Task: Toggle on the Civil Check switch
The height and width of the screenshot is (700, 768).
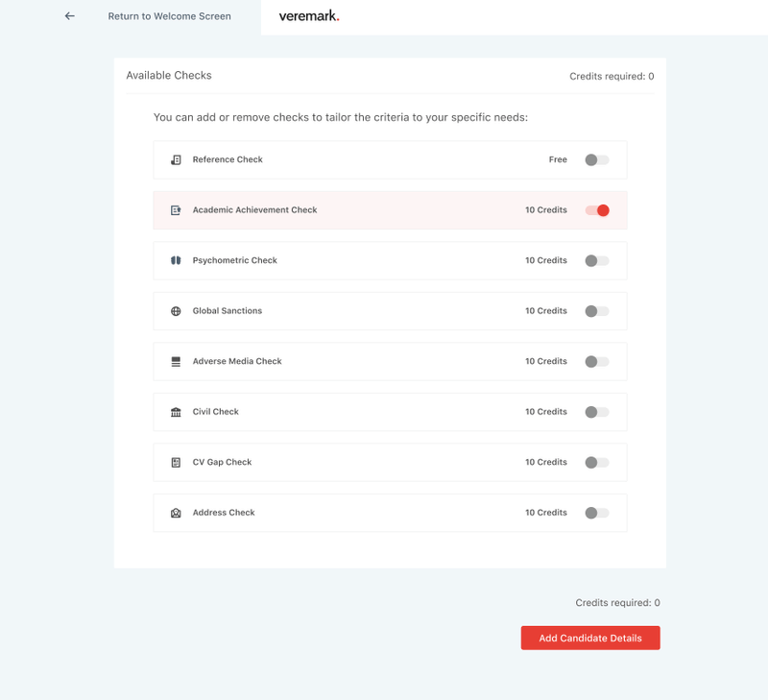Action: coord(596,412)
